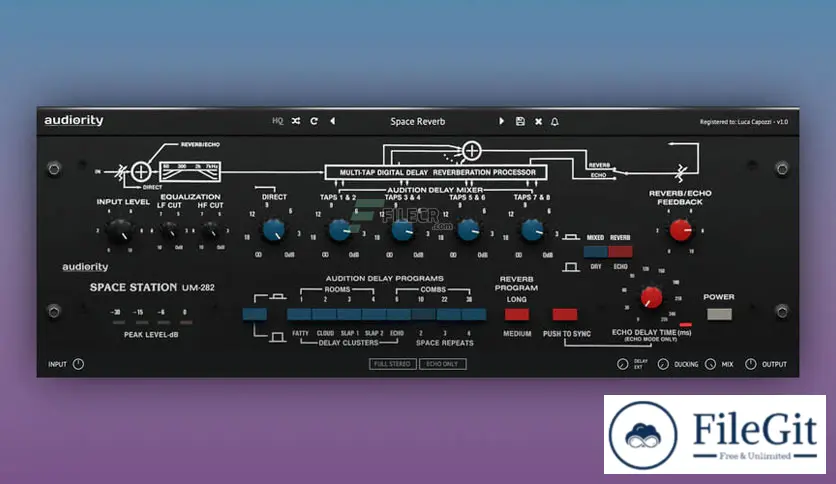
Task: Click the Peak Level-dB label
Action: tap(151, 335)
